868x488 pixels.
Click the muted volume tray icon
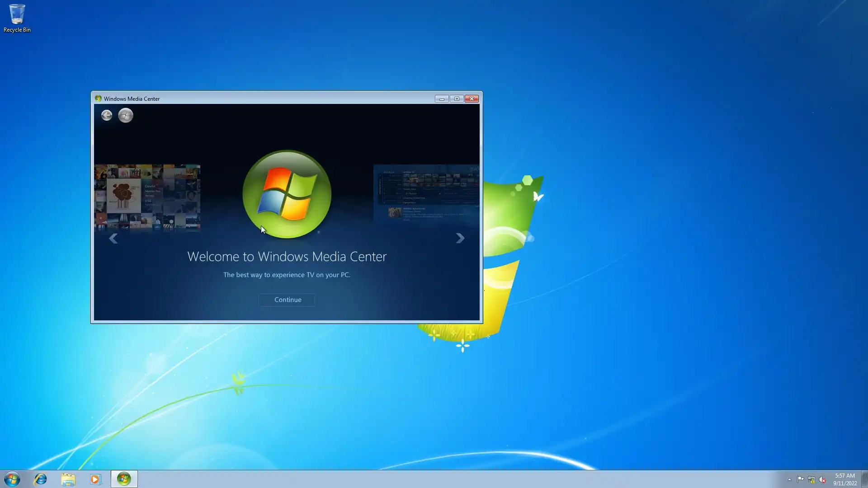(x=822, y=479)
